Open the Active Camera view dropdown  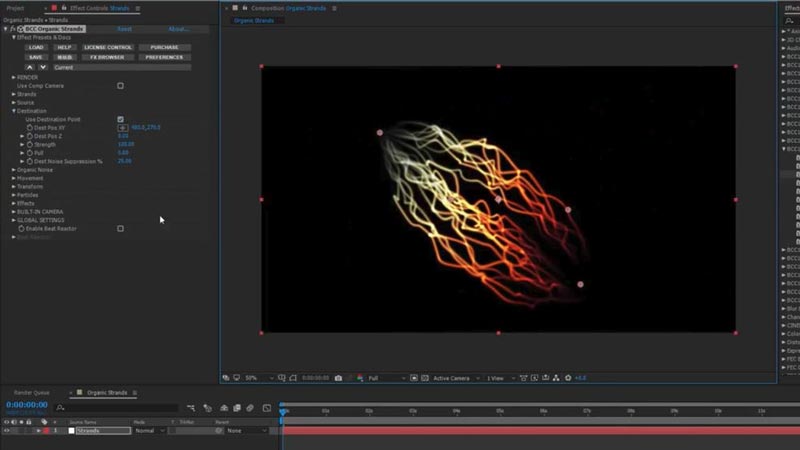coord(456,378)
